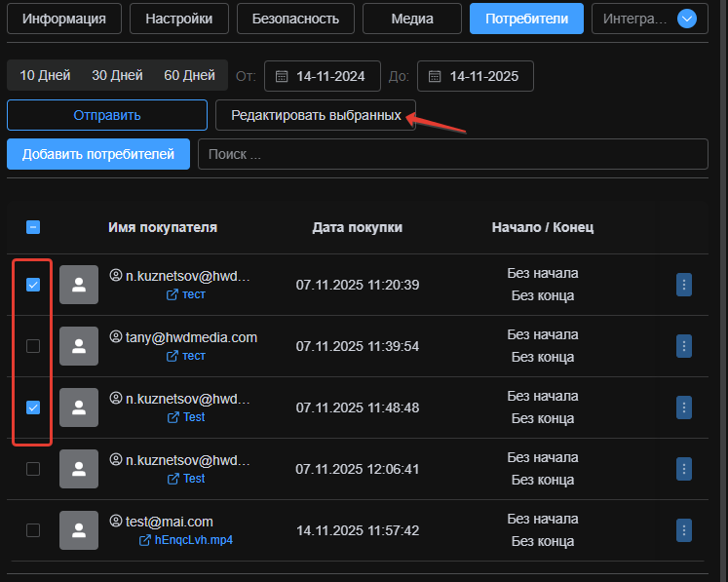Select the tany@hwdmedia.com email text
728x582 pixels.
(191, 337)
